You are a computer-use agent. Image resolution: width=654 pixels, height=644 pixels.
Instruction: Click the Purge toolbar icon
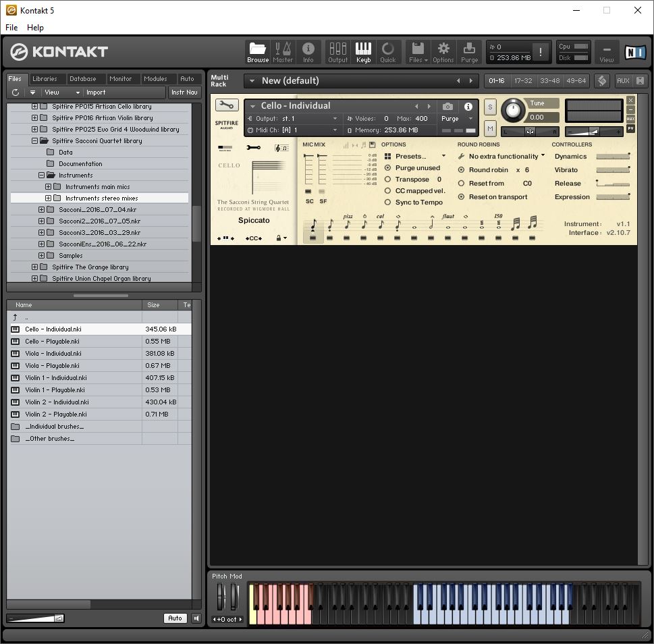click(469, 52)
